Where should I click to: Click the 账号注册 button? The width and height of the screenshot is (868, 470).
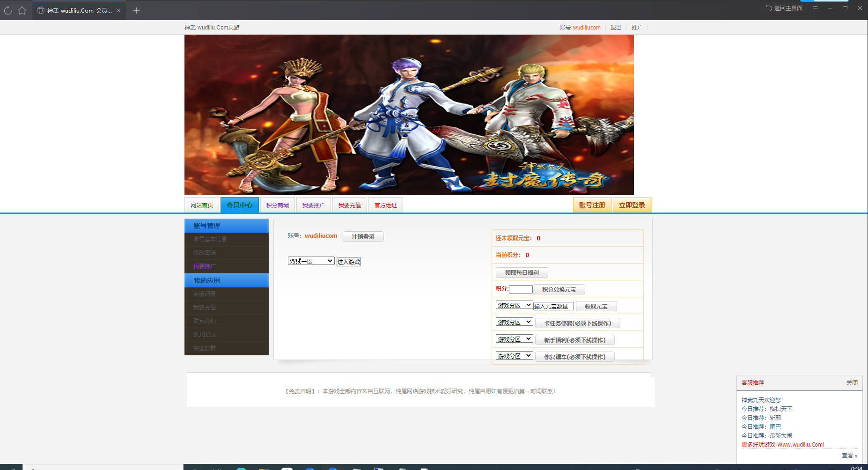(x=592, y=205)
